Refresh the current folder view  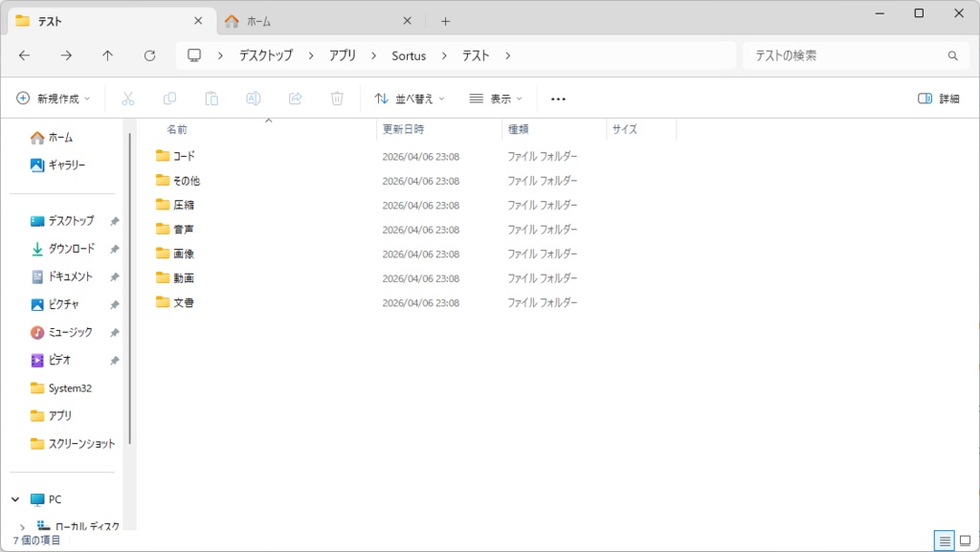pyautogui.click(x=149, y=55)
